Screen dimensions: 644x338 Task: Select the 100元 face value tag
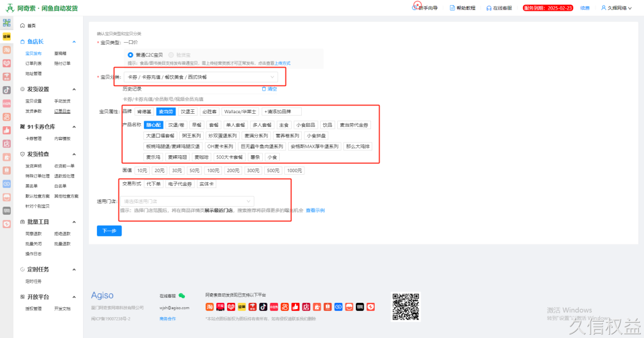(x=213, y=170)
